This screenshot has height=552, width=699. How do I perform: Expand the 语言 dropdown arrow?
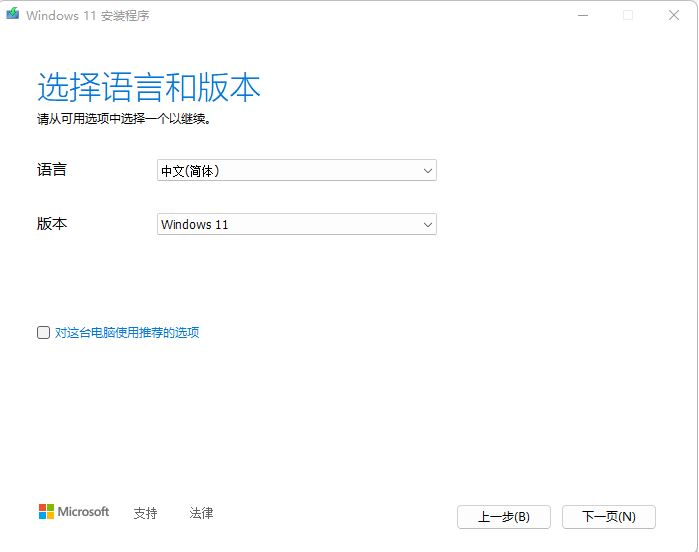(x=428, y=171)
